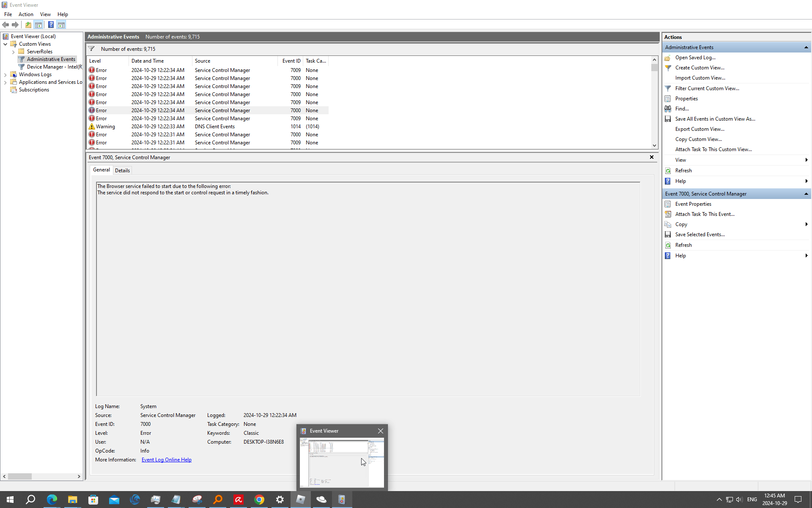Click the Help toolbar icon
Viewport: 812px width, 508px height.
click(x=51, y=25)
